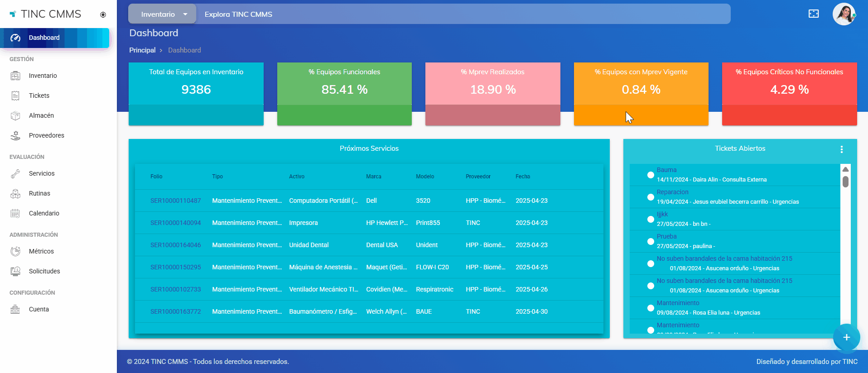Go to Rutinas in sidebar menu
This screenshot has width=868, height=373.
tap(39, 193)
